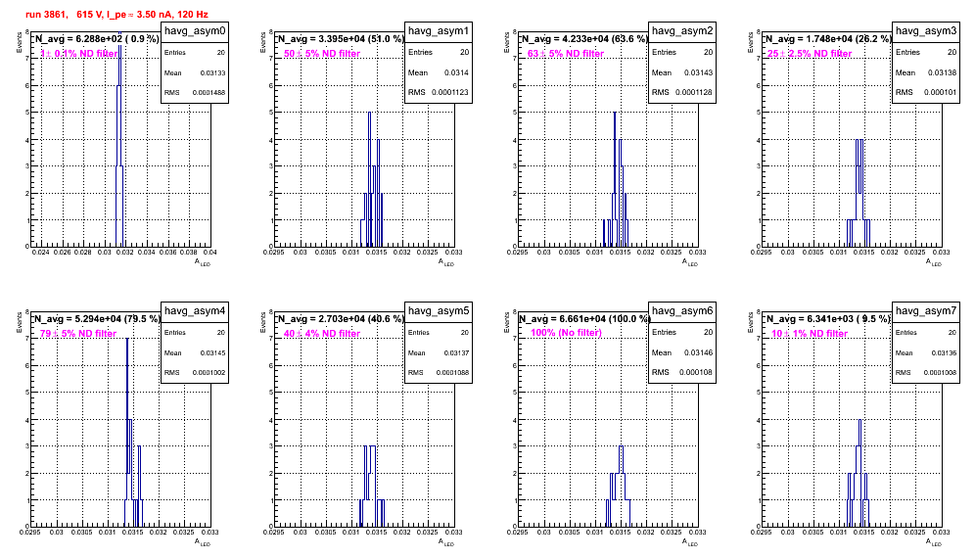
Task: Click the magenta 25± 2.5% ND filter label
Action: (810, 54)
